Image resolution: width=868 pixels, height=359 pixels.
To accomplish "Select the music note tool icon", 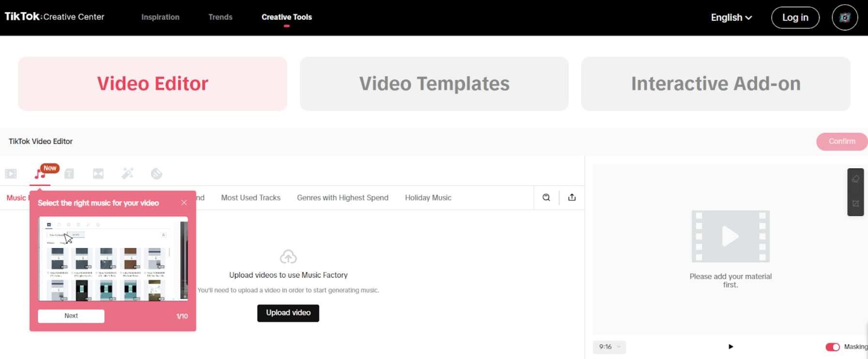I will [40, 173].
